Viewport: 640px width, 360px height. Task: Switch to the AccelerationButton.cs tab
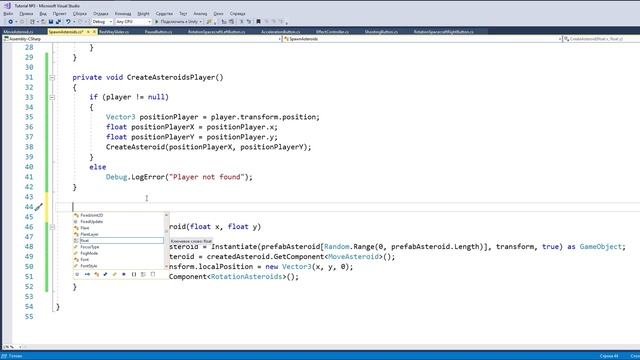(x=280, y=31)
